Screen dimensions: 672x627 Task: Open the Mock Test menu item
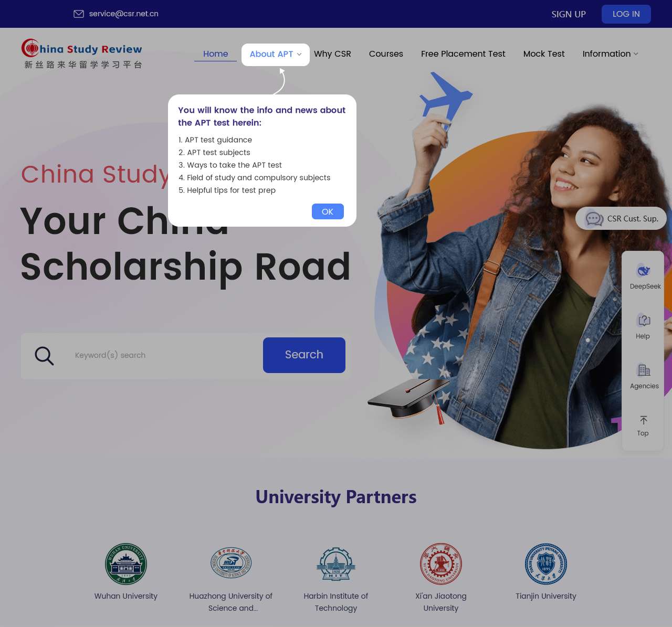(544, 54)
